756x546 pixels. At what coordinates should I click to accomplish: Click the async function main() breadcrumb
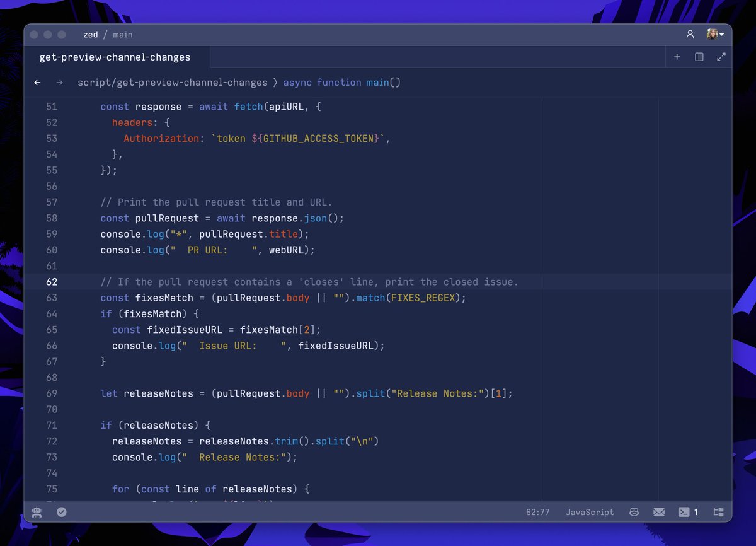point(342,83)
